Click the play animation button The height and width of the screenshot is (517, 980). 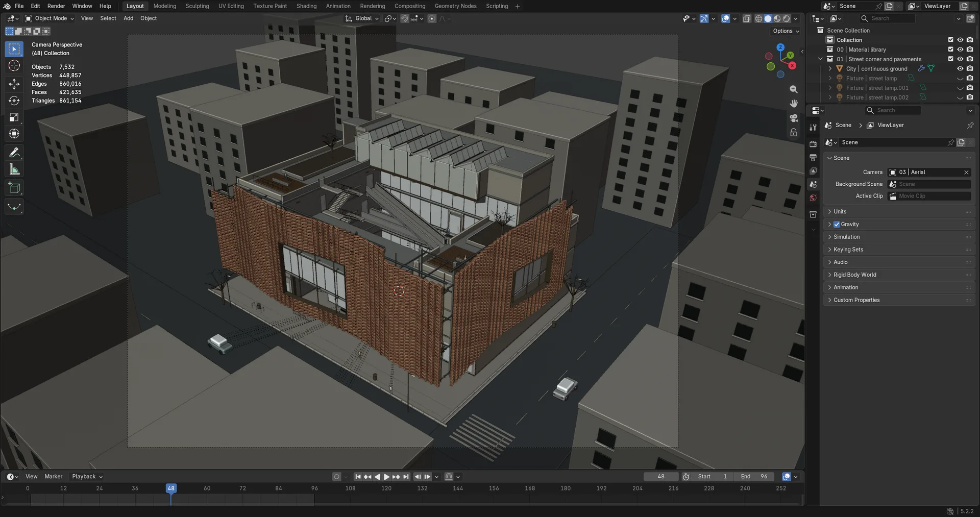pyautogui.click(x=386, y=477)
